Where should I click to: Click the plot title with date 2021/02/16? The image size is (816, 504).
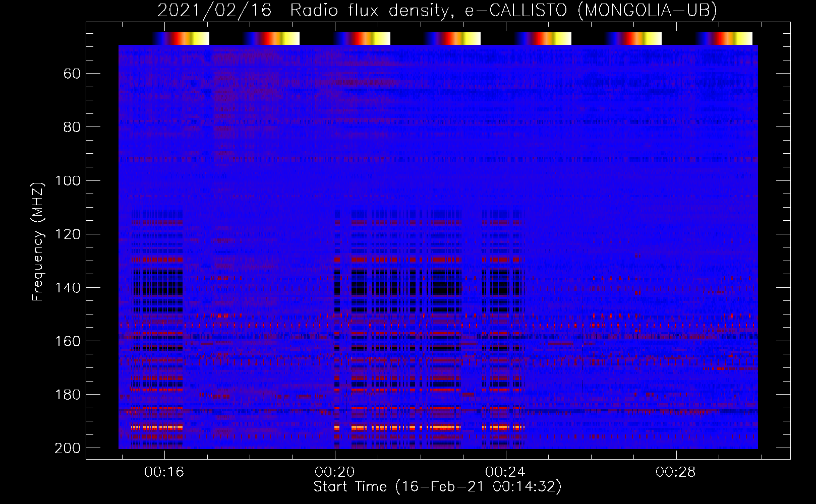pyautogui.click(x=437, y=11)
